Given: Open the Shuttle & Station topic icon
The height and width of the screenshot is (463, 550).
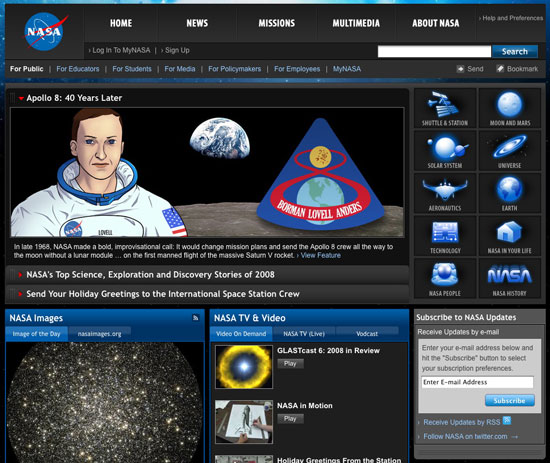Looking at the screenshot, I should coord(445,108).
